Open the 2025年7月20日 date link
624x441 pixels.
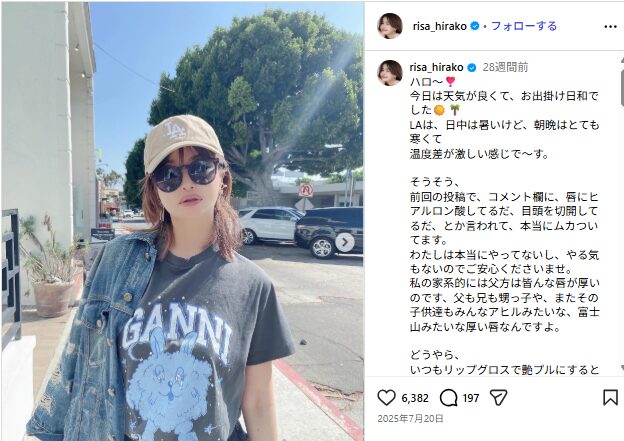[410, 419]
